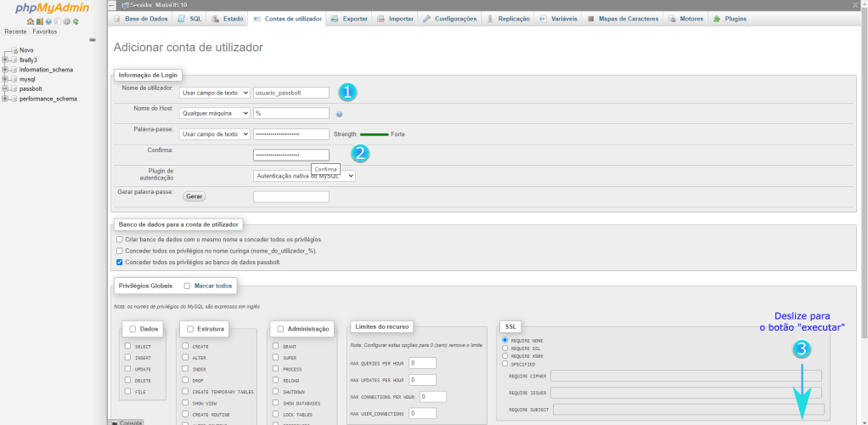Open the Exportar tab

click(348, 19)
